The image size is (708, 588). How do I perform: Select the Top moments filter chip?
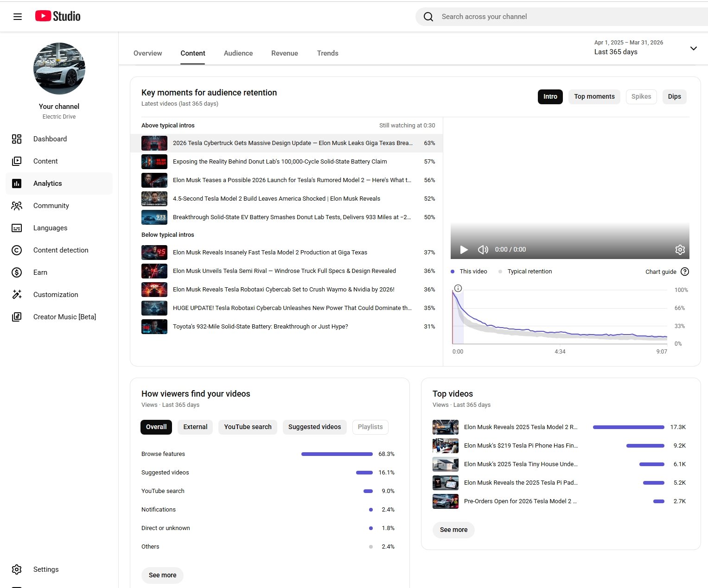coord(594,97)
